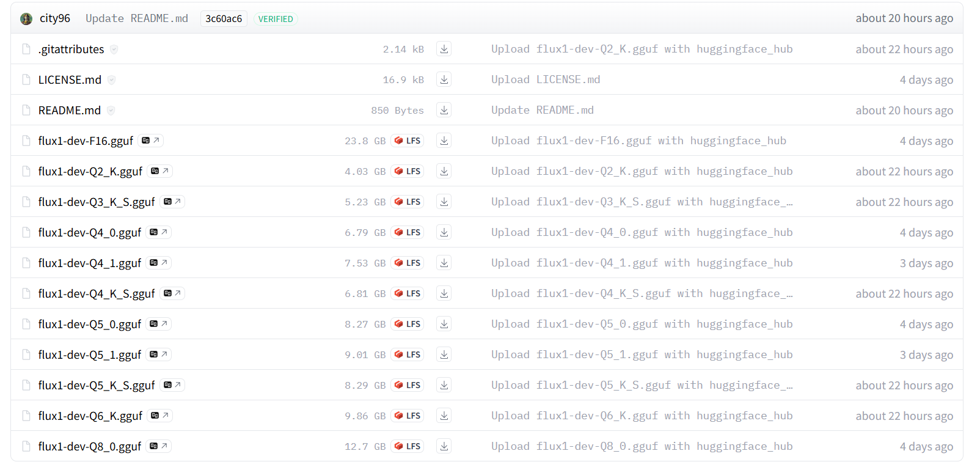Open flux1-dev-Q6_K.gguf file page
This screenshot has height=470, width=980.
90,416
